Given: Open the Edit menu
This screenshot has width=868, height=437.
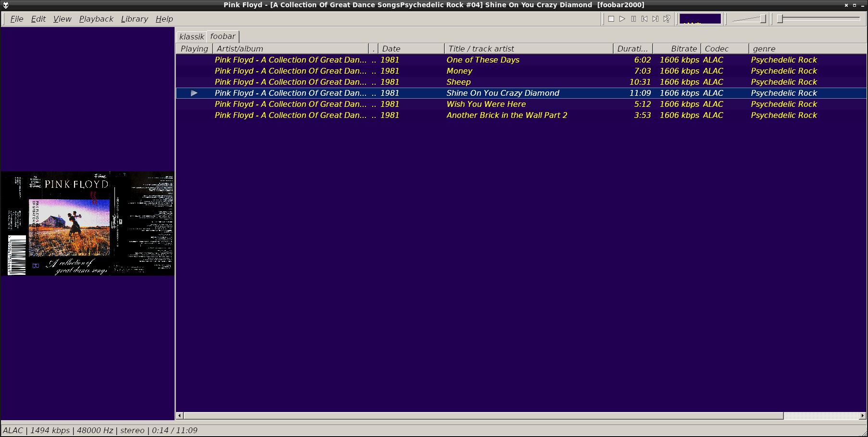Looking at the screenshot, I should 38,19.
